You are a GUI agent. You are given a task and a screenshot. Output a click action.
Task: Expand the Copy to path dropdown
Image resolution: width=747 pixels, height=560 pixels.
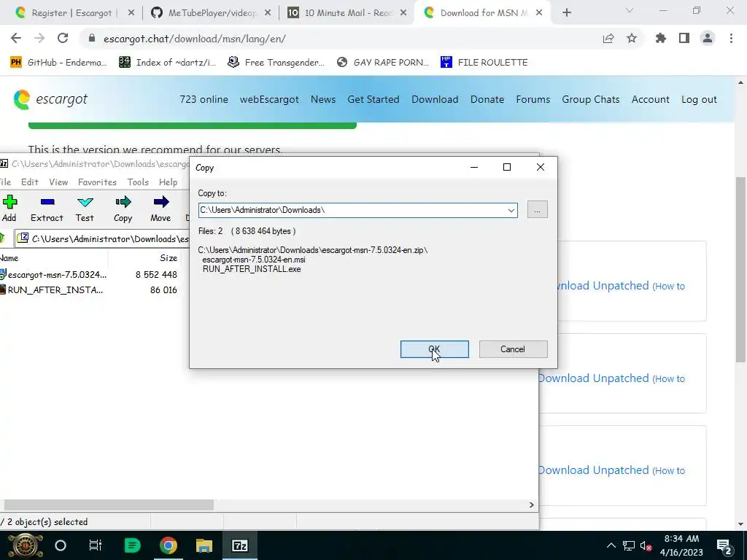click(x=511, y=210)
